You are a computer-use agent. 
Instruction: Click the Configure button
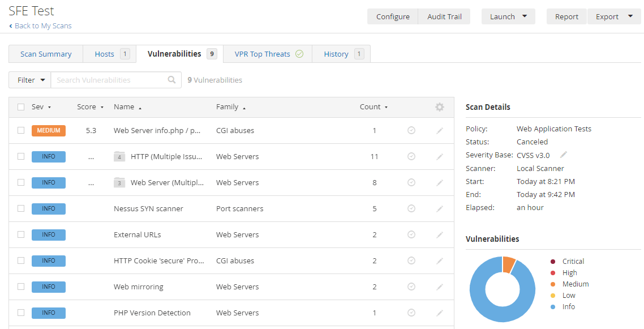[393, 16]
